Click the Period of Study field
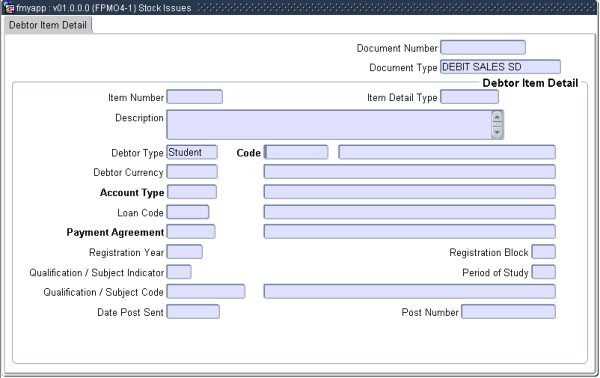The width and height of the screenshot is (600, 378). tap(544, 272)
